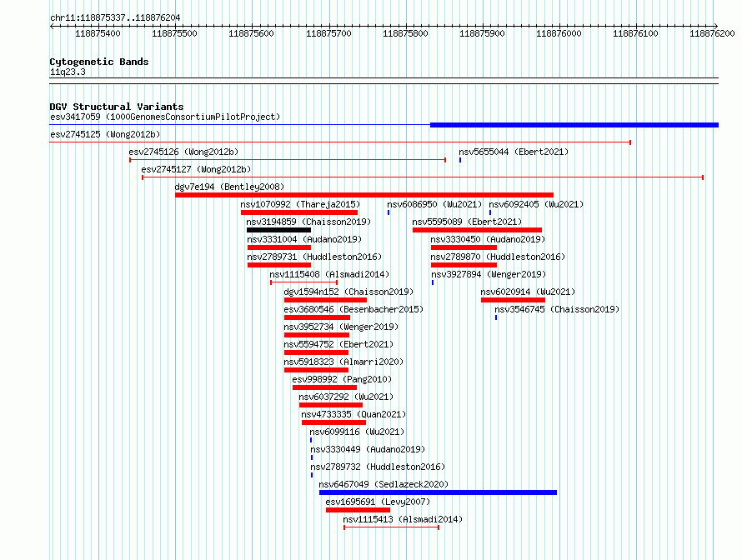Open the esv2745125 (Wong2012b) label

(x=105, y=134)
